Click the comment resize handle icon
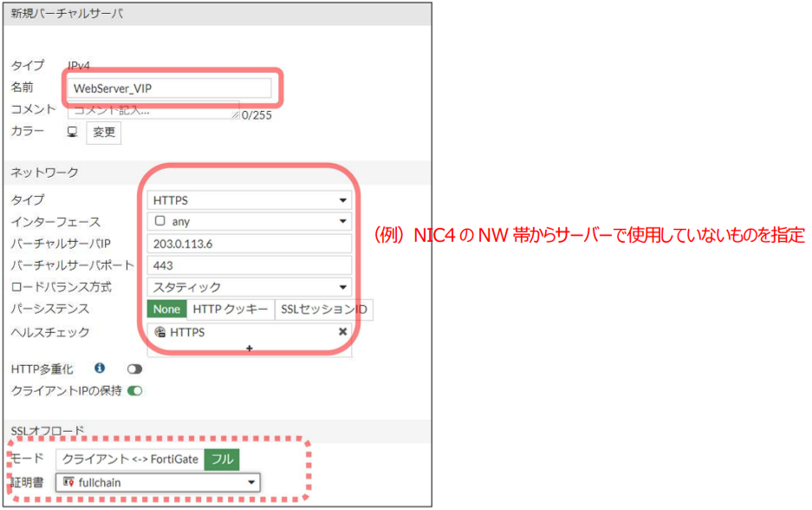Screen dimensions: 812x510 pos(234,115)
